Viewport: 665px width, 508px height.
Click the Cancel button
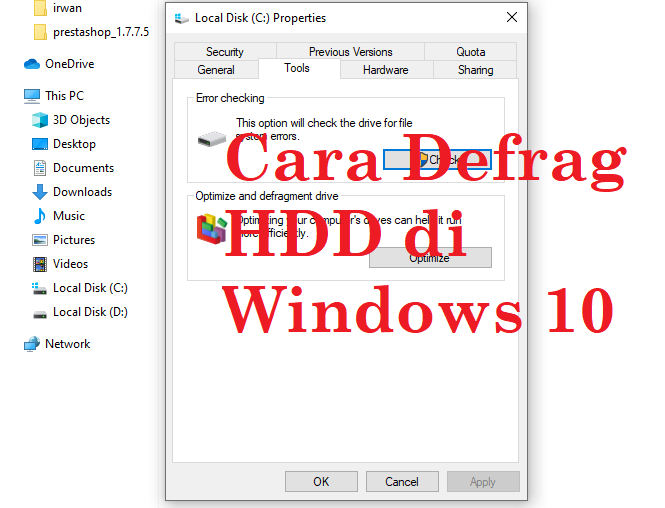coord(402,482)
